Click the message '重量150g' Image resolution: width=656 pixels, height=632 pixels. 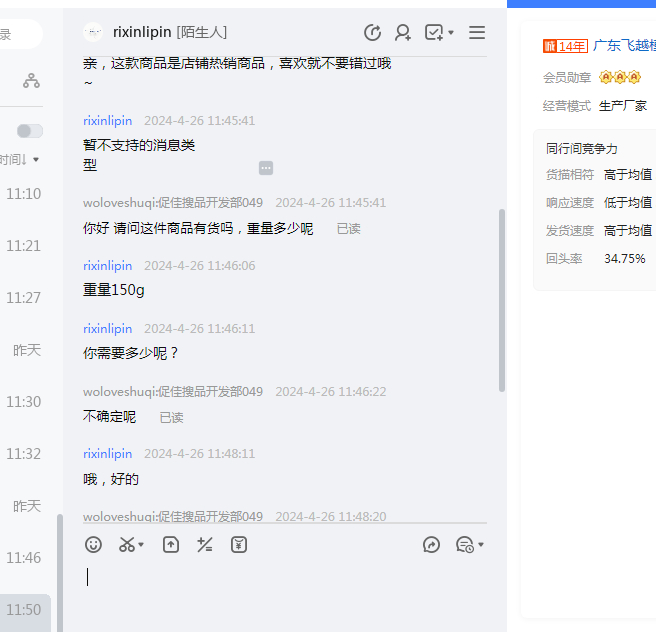(114, 290)
